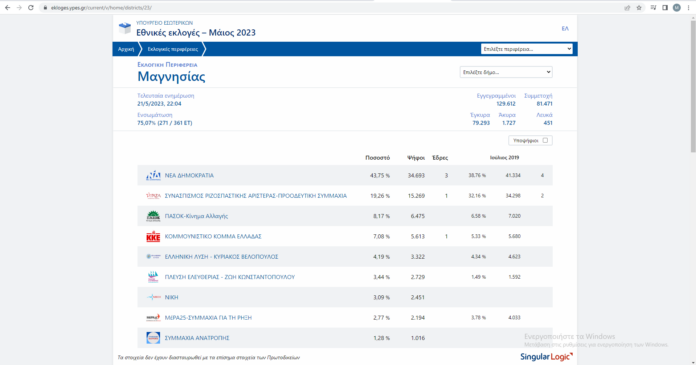Click the 81.471 turnout value
Screen dimensions: 696x365
pyautogui.click(x=545, y=104)
